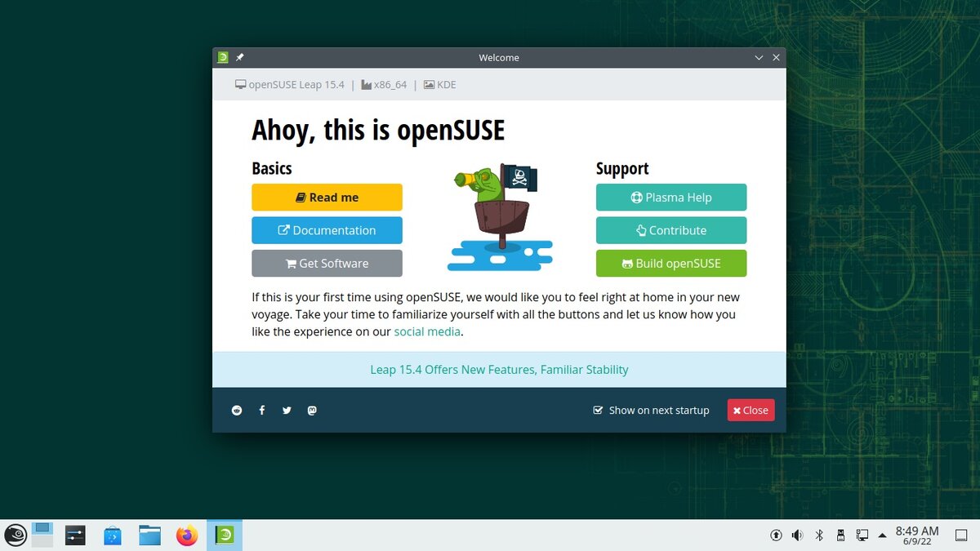The height and width of the screenshot is (551, 980).
Task: Open the software updates tray icon
Action: point(776,535)
